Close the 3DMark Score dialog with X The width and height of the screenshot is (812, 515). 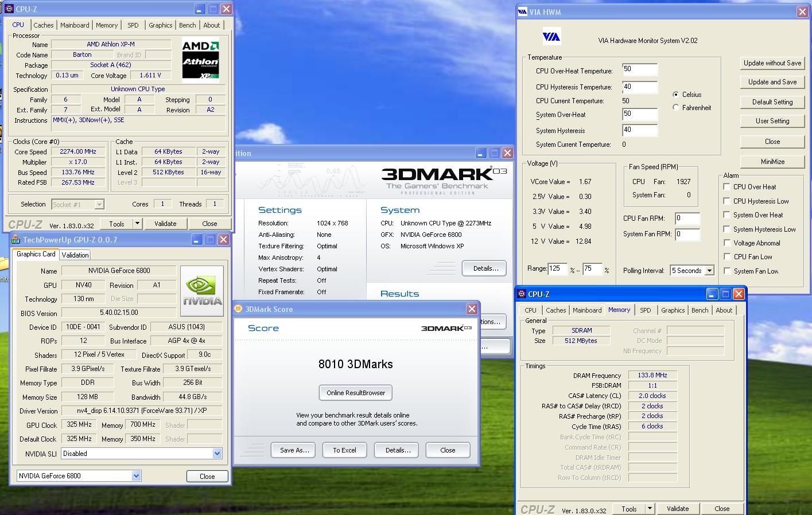pyautogui.click(x=472, y=309)
